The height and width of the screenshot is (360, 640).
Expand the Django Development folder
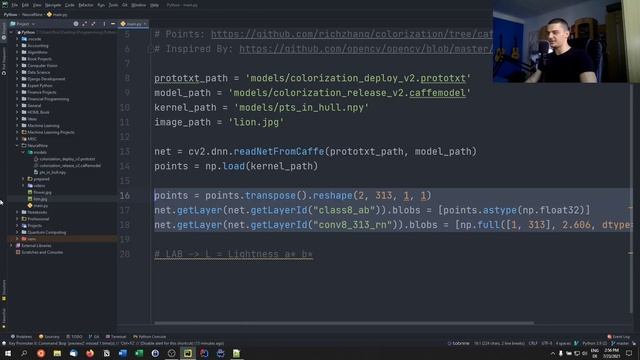point(17,79)
